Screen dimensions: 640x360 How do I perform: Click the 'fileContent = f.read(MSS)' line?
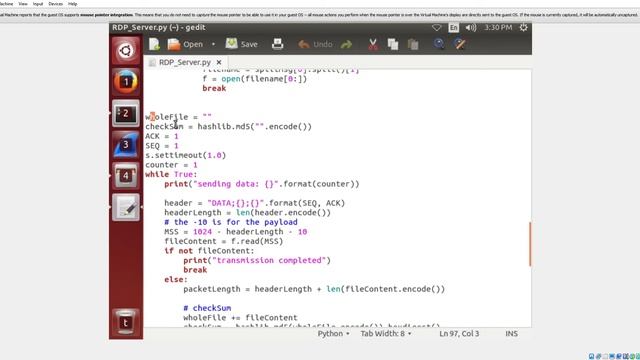coord(224,241)
